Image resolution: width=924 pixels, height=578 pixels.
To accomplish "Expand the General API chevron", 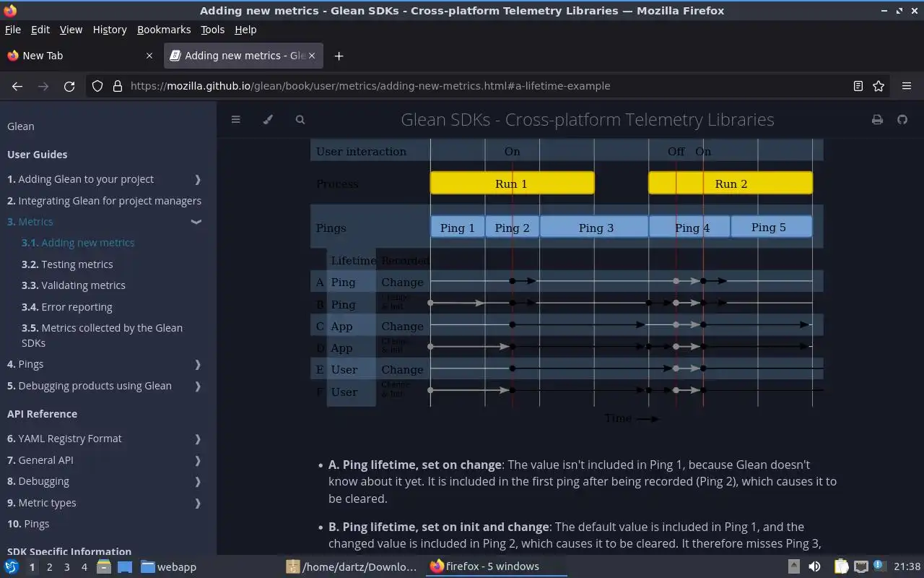I will pos(198,460).
